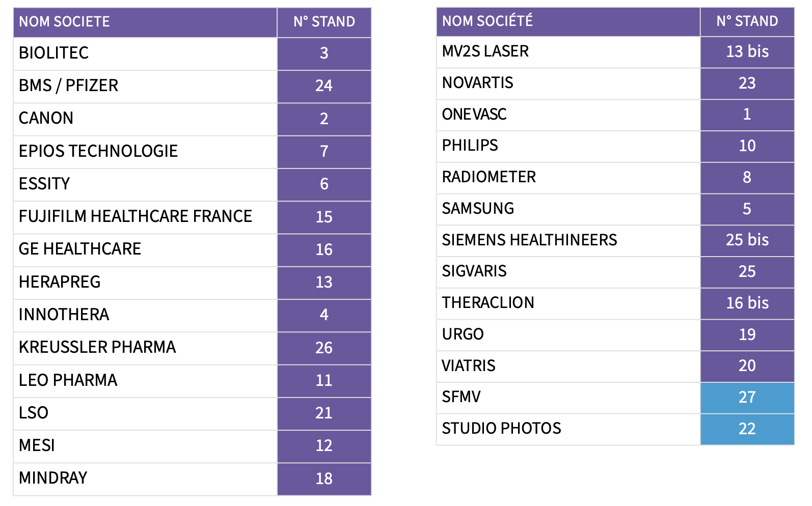Click the THERACLION company name
Screen dimensions: 812x506
488,303
